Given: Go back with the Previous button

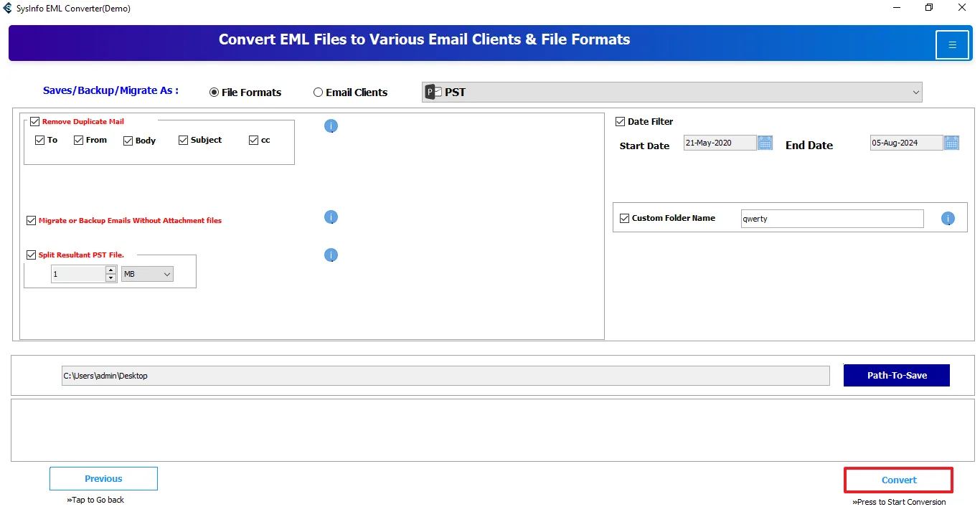Looking at the screenshot, I should [x=103, y=479].
